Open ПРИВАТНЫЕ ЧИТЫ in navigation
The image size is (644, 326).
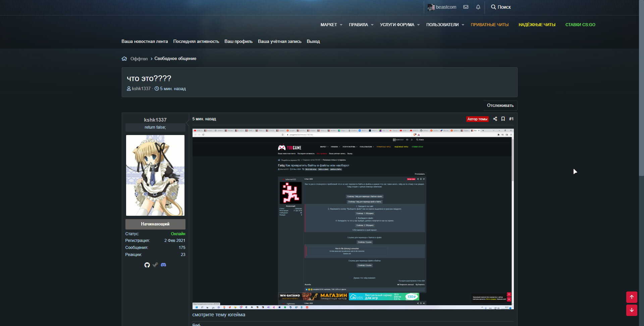coord(490,25)
